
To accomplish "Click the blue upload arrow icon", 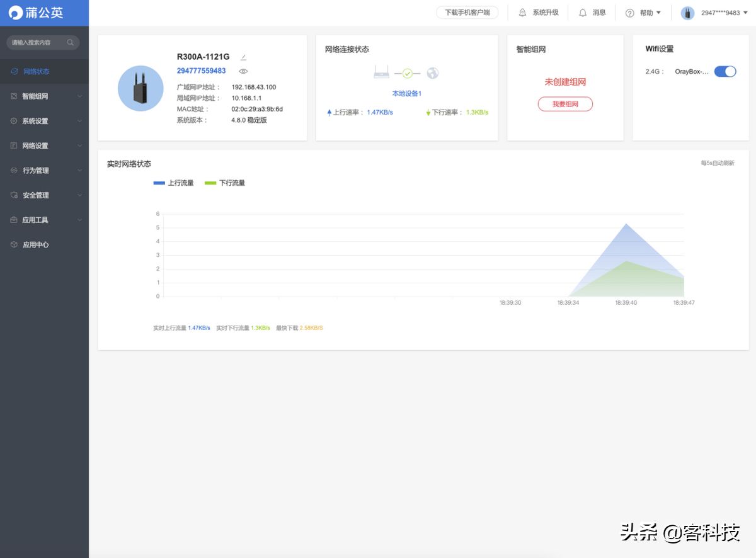I will [x=329, y=113].
